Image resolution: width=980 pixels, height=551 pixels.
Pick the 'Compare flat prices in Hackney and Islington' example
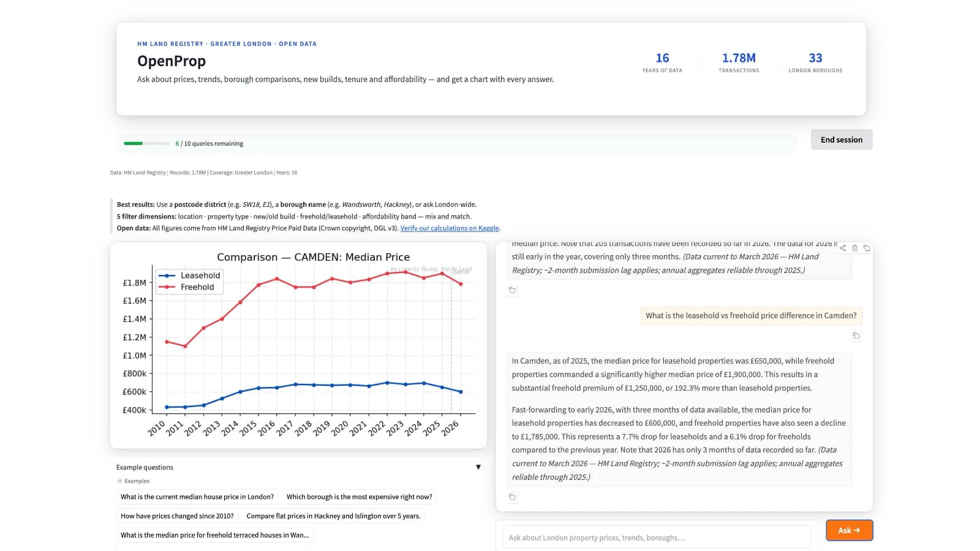tap(333, 515)
